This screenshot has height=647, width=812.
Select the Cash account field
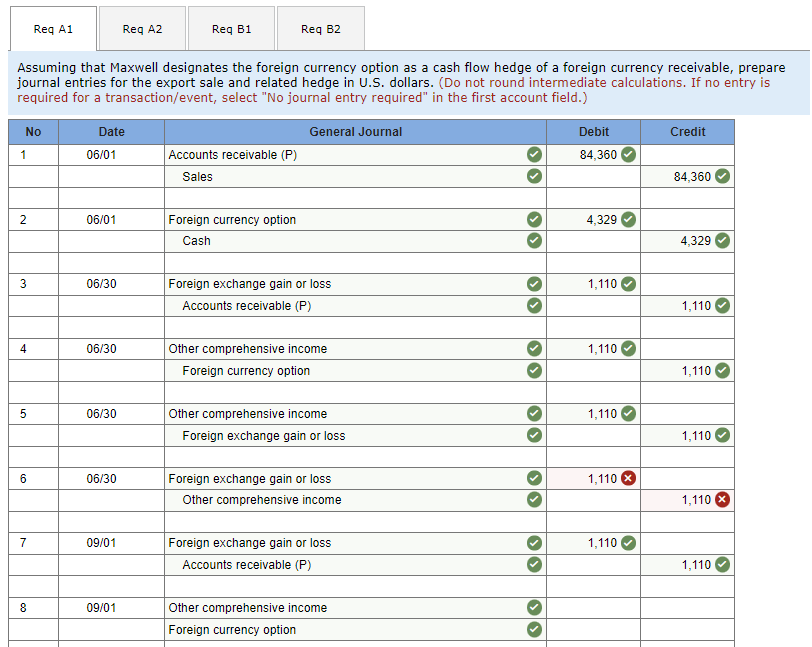(355, 241)
